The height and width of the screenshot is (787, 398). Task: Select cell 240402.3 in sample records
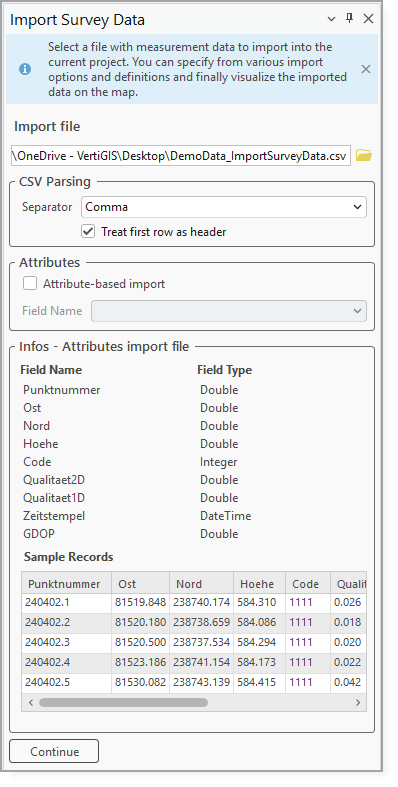(66, 643)
